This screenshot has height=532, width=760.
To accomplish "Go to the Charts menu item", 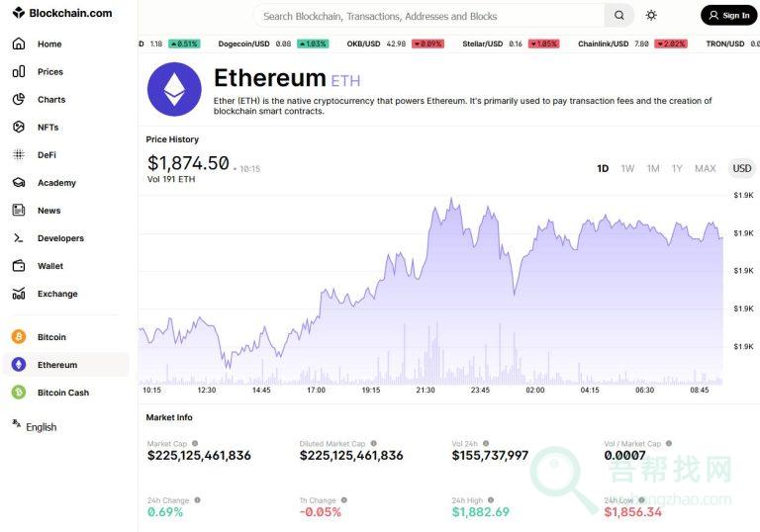I will point(51,100).
